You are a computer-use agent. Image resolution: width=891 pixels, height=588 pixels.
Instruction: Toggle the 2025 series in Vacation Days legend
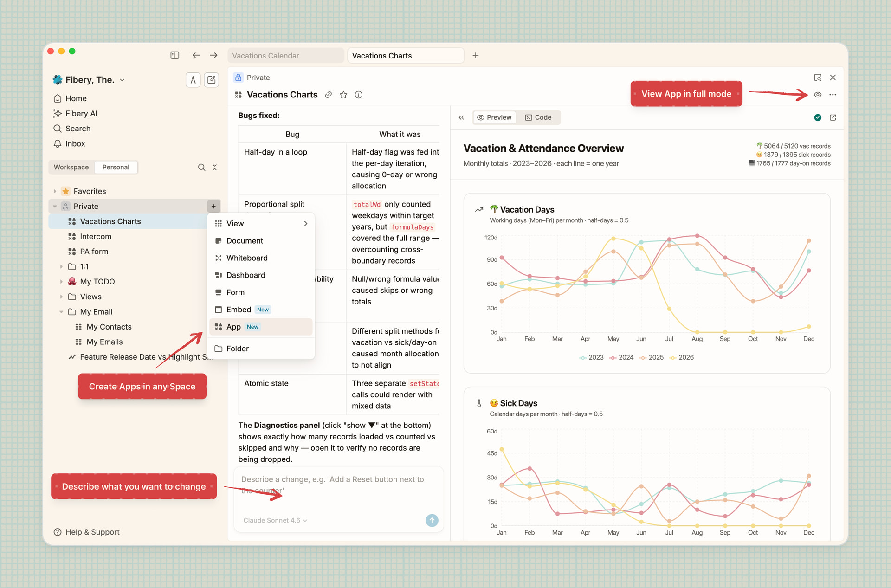[652, 357]
